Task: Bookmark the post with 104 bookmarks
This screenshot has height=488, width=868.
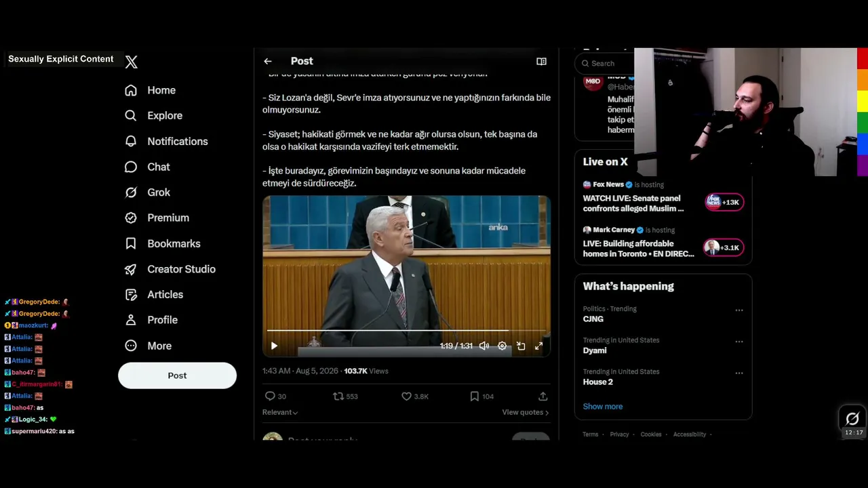Action: pyautogui.click(x=475, y=396)
